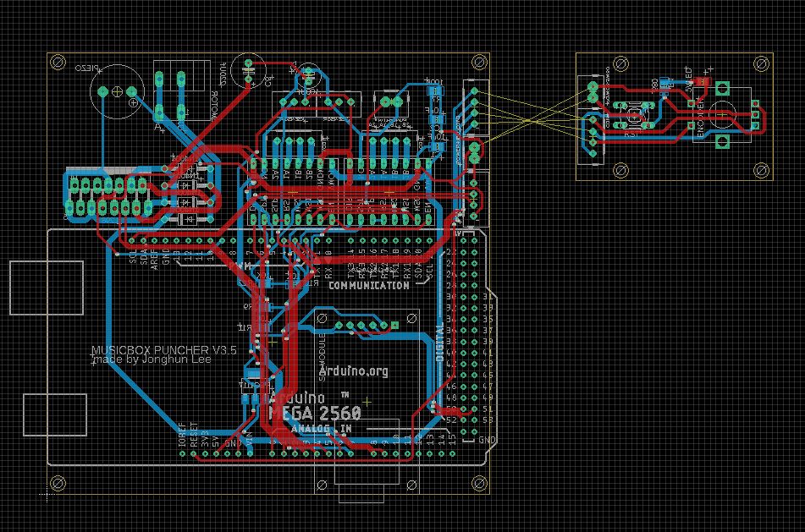Select the red 5VLED component pad
Viewport: 805px width, 532px height.
coord(703,81)
